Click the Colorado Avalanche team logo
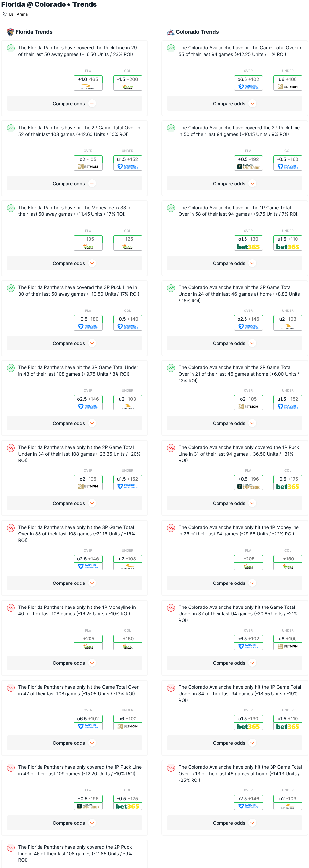Viewport: 309px width, 868px height. [170, 32]
